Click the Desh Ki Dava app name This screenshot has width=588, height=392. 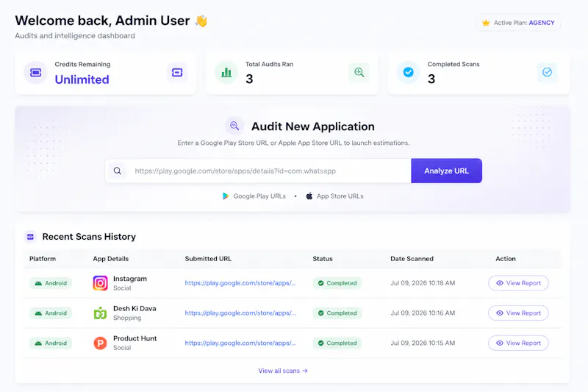point(135,308)
